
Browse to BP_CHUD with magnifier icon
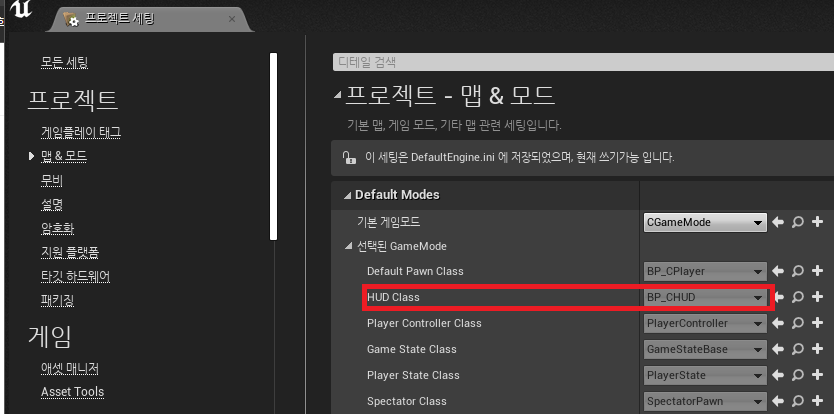coord(797,297)
